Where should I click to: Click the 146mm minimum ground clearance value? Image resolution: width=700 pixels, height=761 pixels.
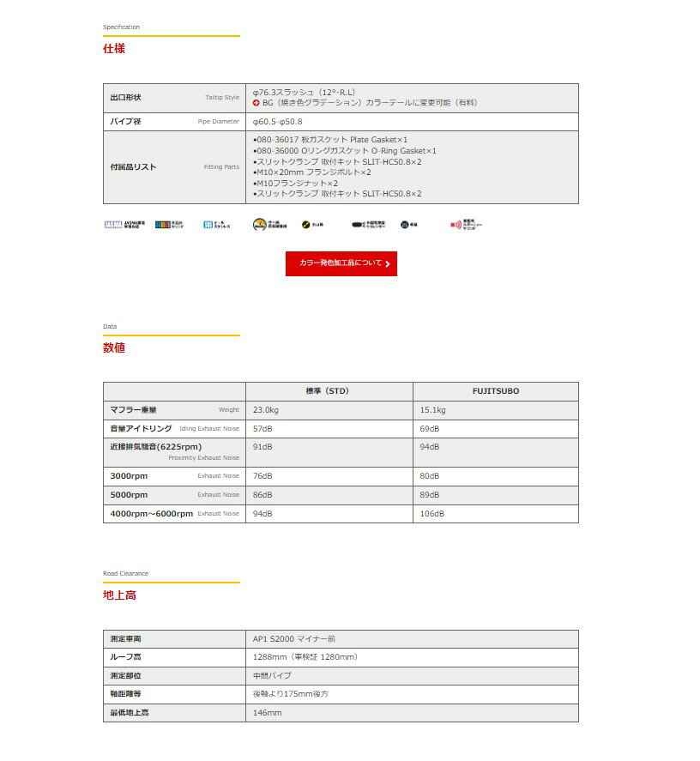[267, 713]
